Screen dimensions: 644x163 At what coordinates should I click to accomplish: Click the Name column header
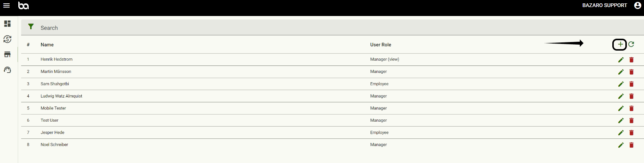tap(47, 45)
